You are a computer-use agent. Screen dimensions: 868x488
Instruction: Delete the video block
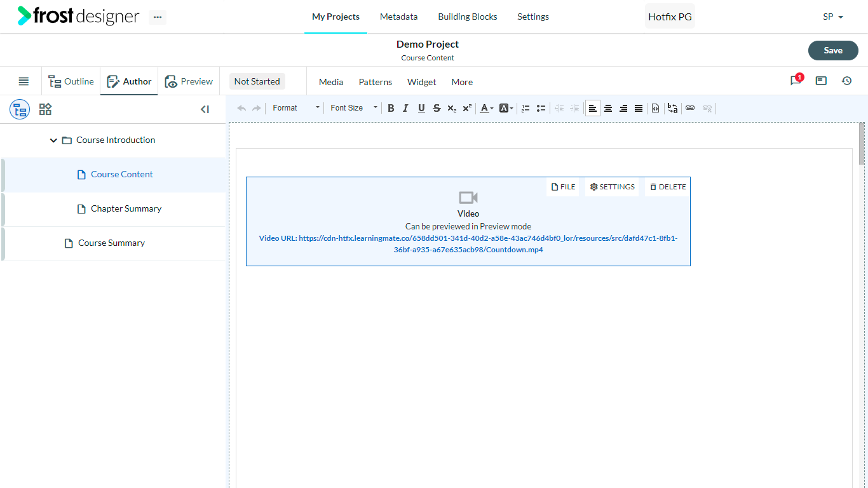coord(668,187)
